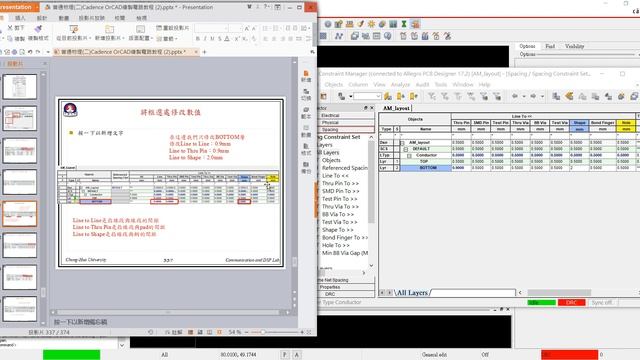Select the Thru Pin To tree item
Viewport: 640px width, 360px height.
point(340,183)
